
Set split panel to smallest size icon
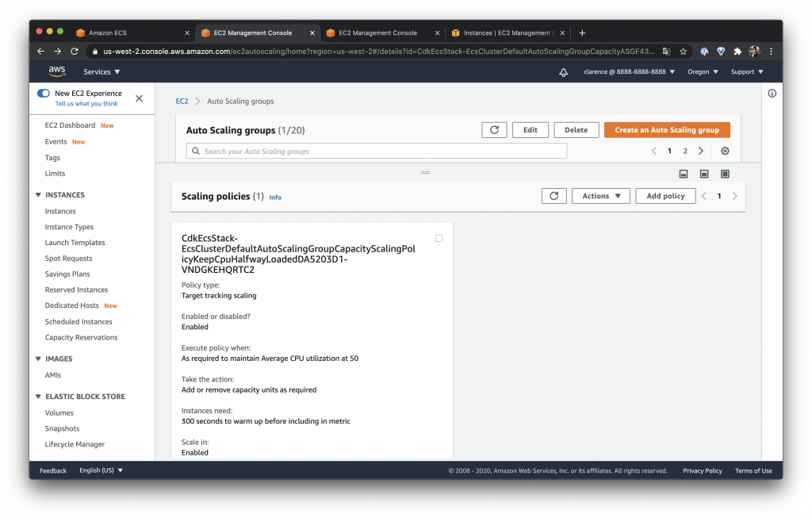[x=684, y=174]
